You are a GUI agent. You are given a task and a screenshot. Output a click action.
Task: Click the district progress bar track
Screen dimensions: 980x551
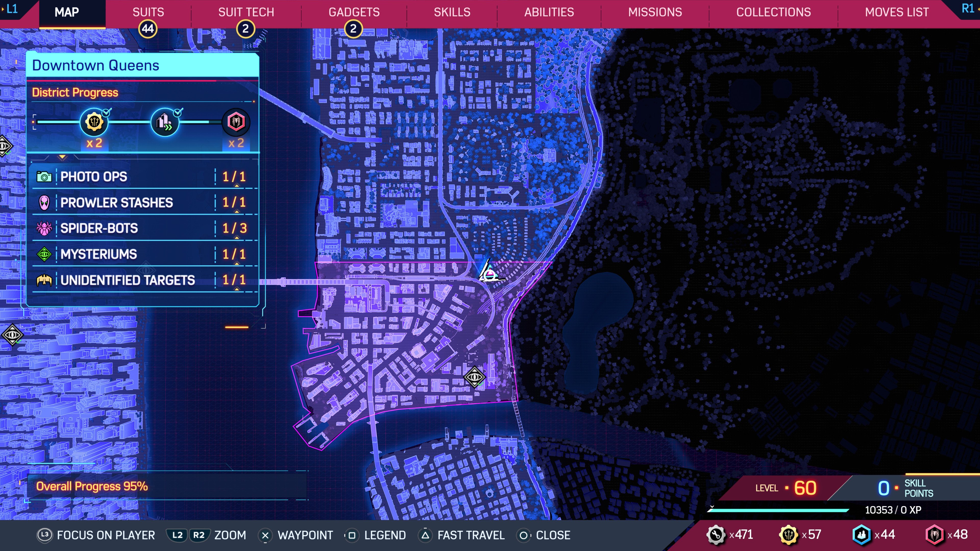coord(129,122)
